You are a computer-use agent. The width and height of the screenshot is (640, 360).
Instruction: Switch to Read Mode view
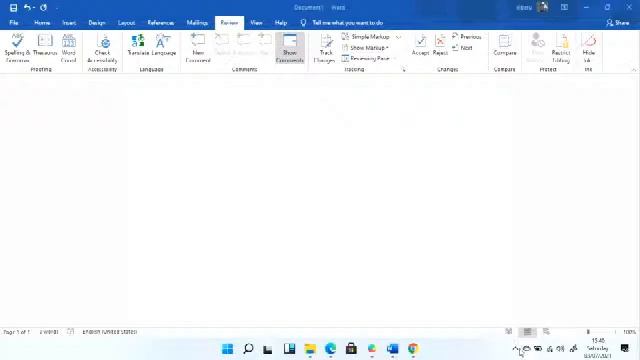509,332
